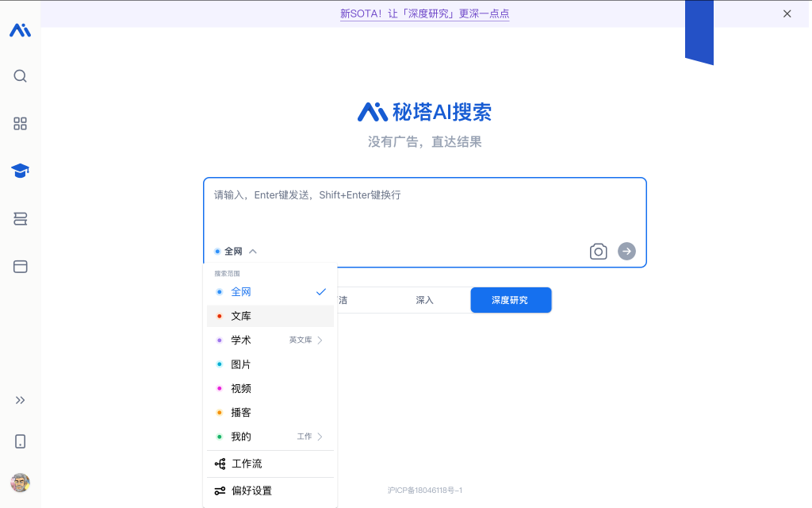Screen dimensions: 812x508
Task: Open the 新SOTA deep research announcement link
Action: tap(425, 14)
